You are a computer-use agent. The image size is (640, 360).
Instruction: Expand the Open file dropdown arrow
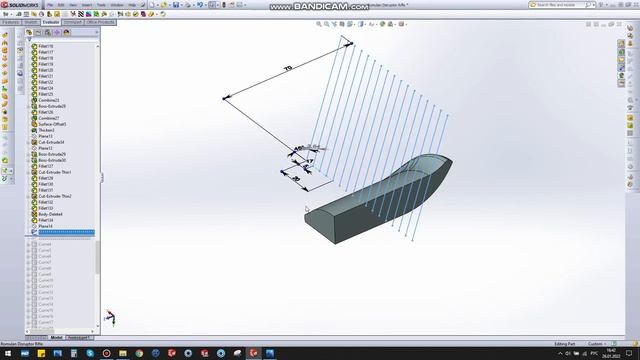169,5
